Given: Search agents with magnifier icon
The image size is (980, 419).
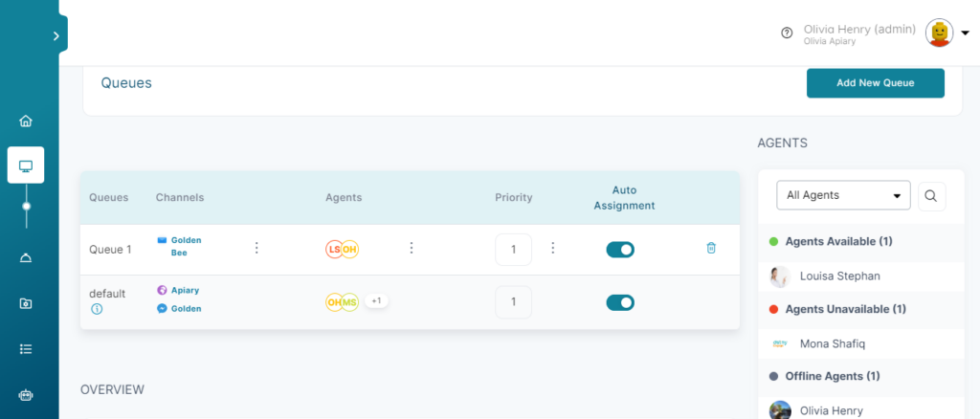Looking at the screenshot, I should click(931, 195).
